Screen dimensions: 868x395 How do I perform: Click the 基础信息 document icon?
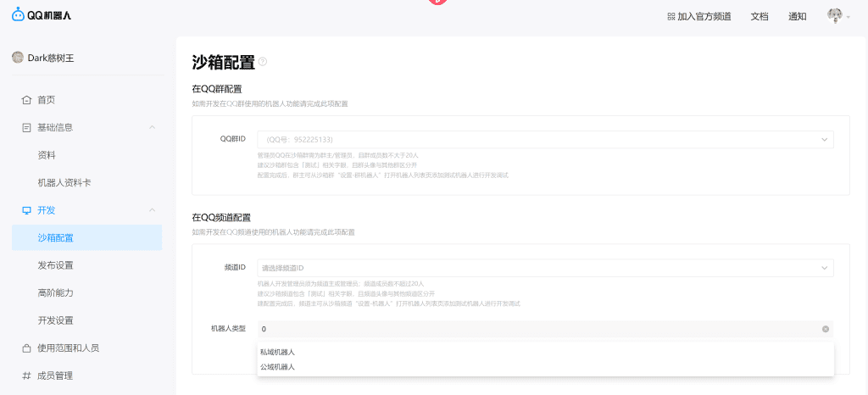tap(26, 128)
